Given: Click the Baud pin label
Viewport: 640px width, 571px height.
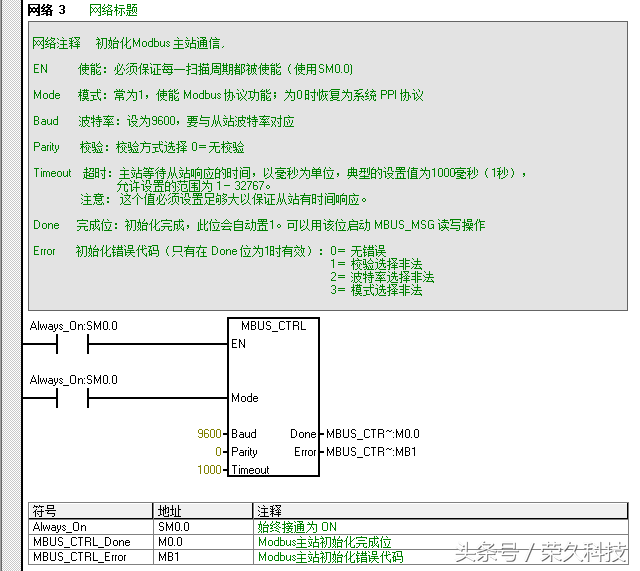Looking at the screenshot, I should point(244,433).
